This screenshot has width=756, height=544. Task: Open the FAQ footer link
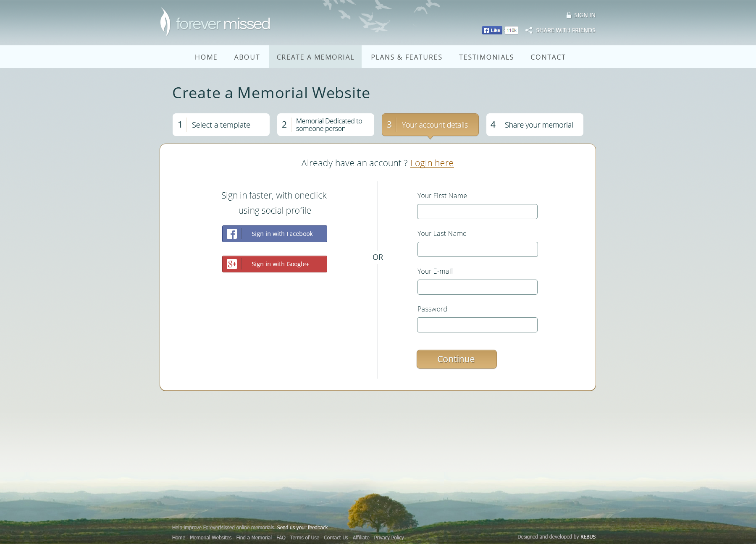281,538
